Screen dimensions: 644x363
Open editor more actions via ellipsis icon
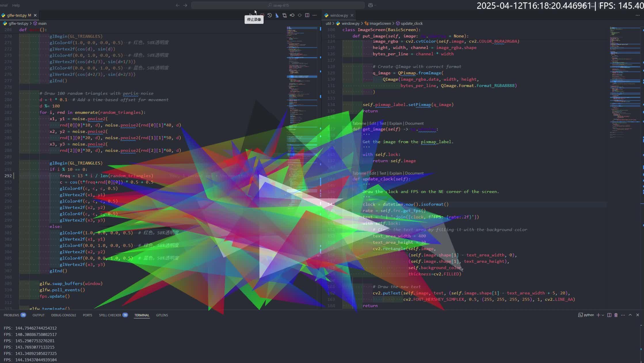point(315,15)
